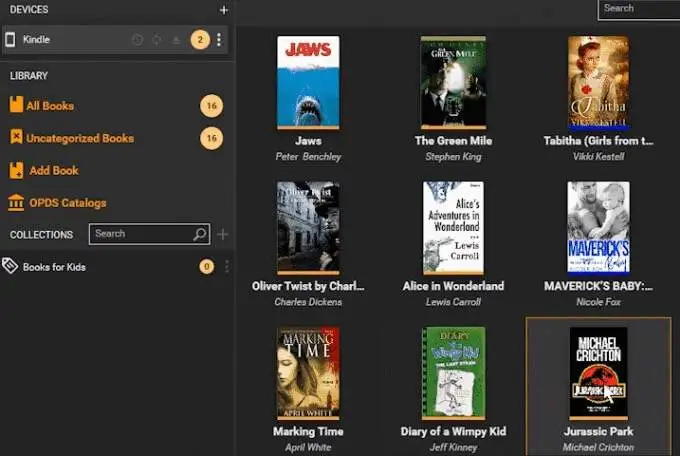Click the Books for Kids count badge
Image resolution: width=680 pixels, height=456 pixels.
point(207,266)
